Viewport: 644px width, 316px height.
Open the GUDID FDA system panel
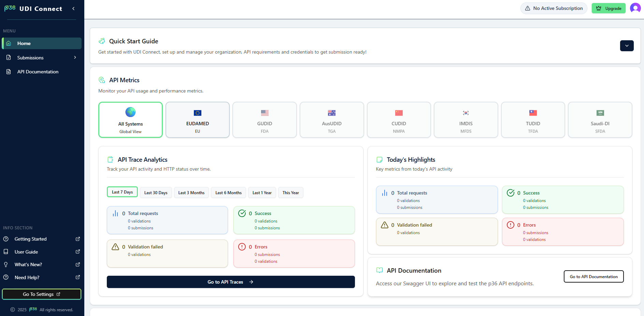[x=264, y=120]
